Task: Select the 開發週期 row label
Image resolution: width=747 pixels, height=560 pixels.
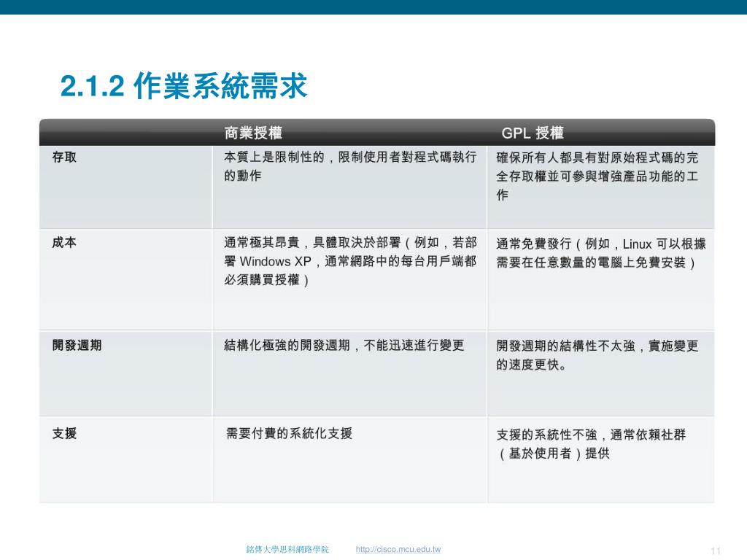Action: click(x=77, y=345)
